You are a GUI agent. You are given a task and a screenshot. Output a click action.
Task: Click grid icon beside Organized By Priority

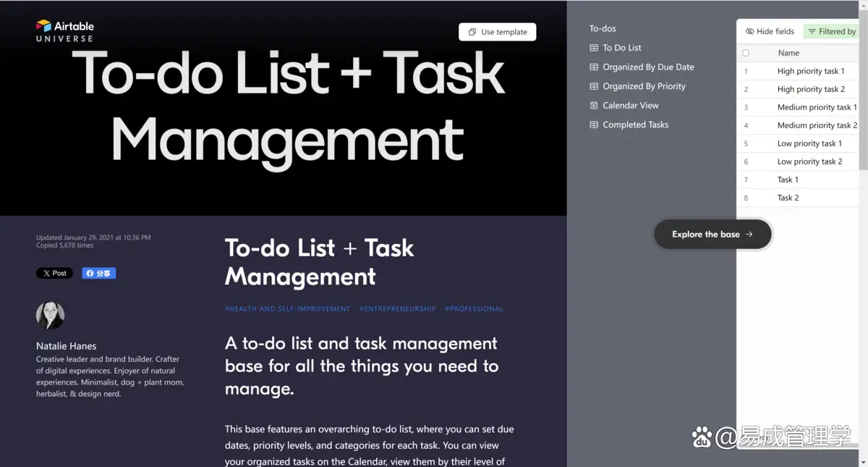click(x=594, y=86)
